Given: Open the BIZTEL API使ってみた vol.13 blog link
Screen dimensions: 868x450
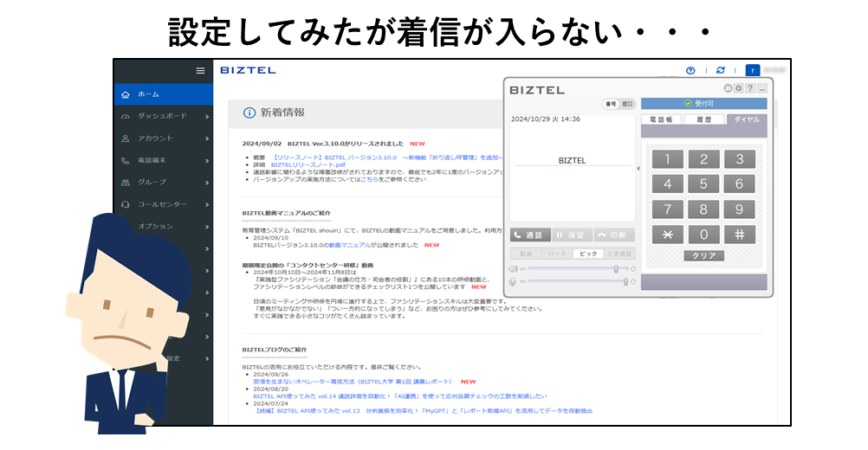Looking at the screenshot, I should [423, 411].
